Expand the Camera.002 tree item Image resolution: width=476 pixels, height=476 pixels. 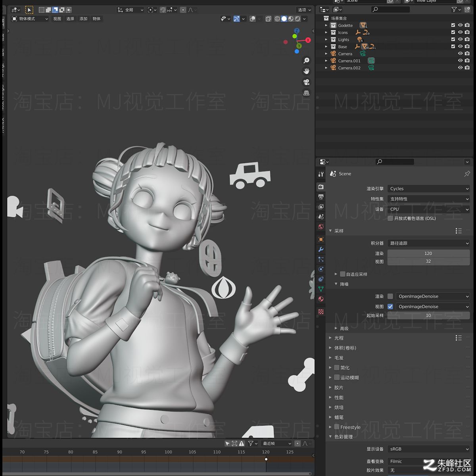326,68
